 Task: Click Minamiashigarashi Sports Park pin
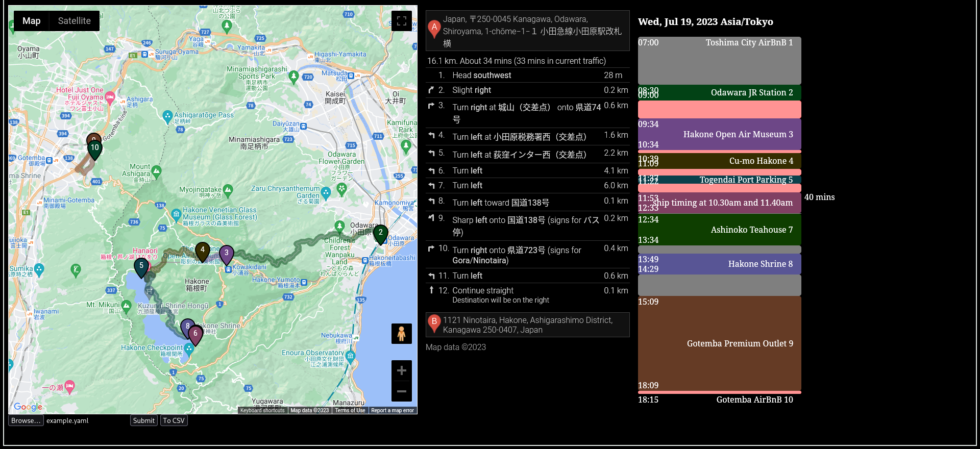(293, 77)
